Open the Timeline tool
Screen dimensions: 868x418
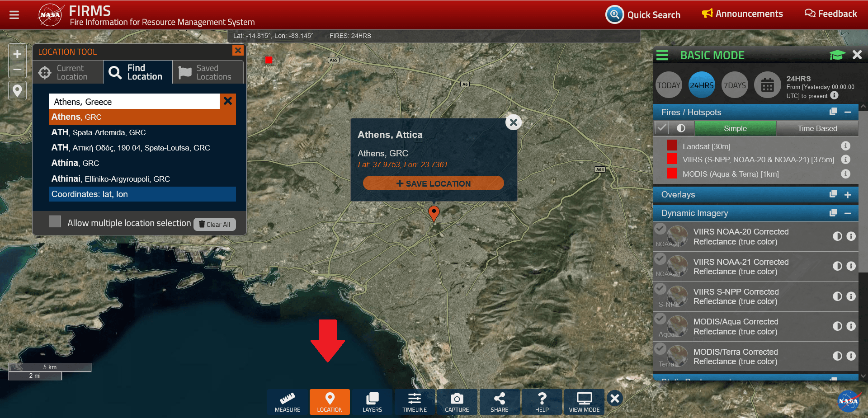pos(415,402)
